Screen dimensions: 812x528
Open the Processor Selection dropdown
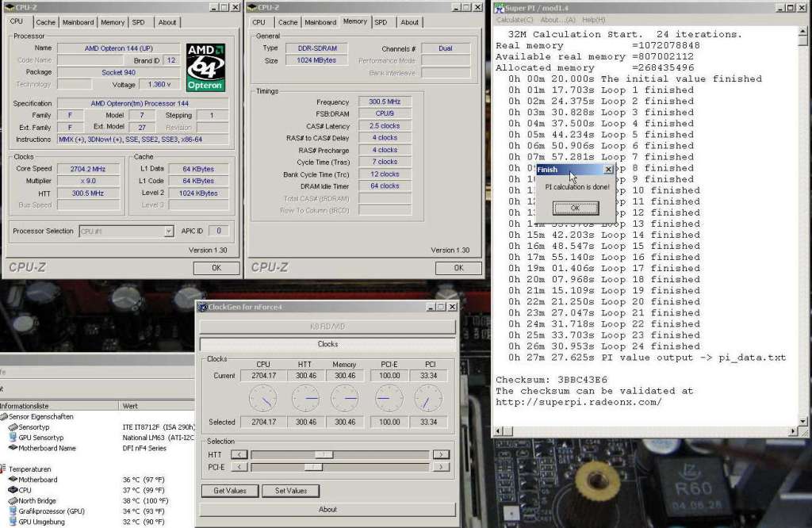tap(168, 231)
